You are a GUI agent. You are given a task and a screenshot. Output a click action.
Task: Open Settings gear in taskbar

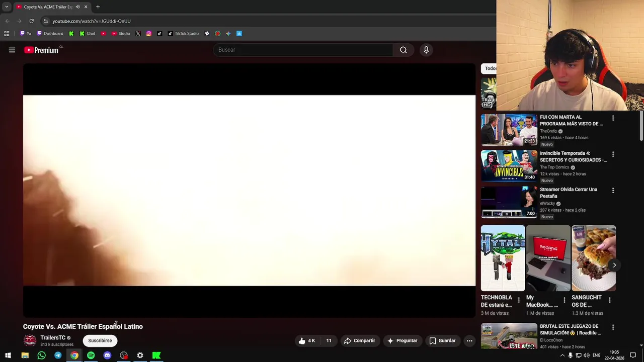tap(140, 355)
